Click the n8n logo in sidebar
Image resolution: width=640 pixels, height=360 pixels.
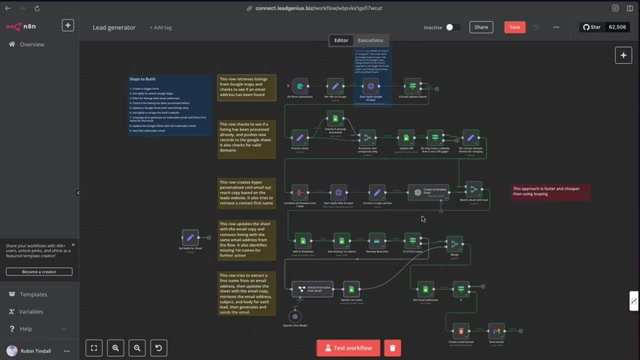tap(21, 27)
